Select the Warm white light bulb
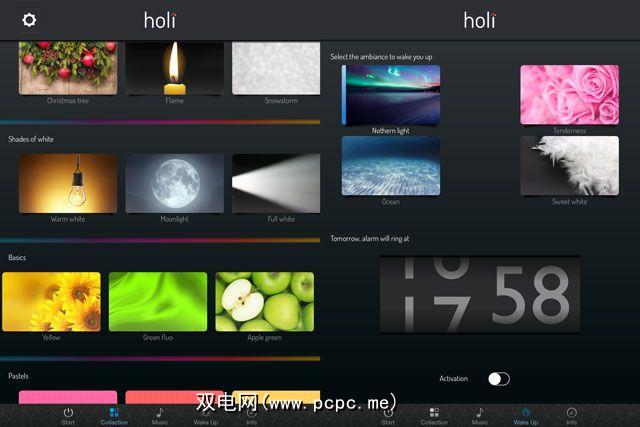The image size is (640, 427). [68, 183]
